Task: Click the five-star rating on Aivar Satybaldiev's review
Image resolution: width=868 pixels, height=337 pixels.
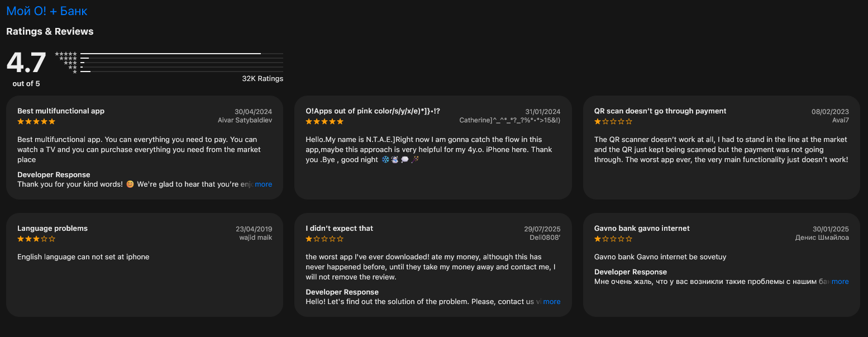Action: pos(36,121)
